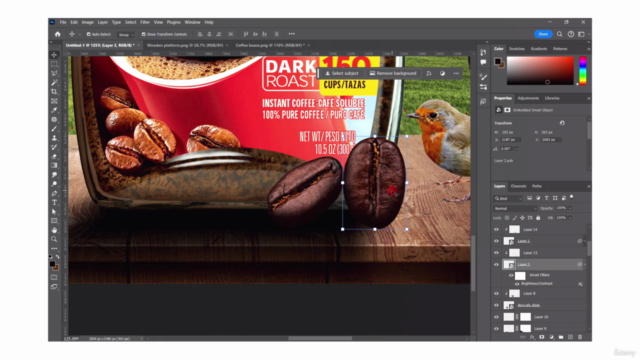Open the layer Kind filter dropdown
Screen dimensions: 640x360
click(x=508, y=198)
